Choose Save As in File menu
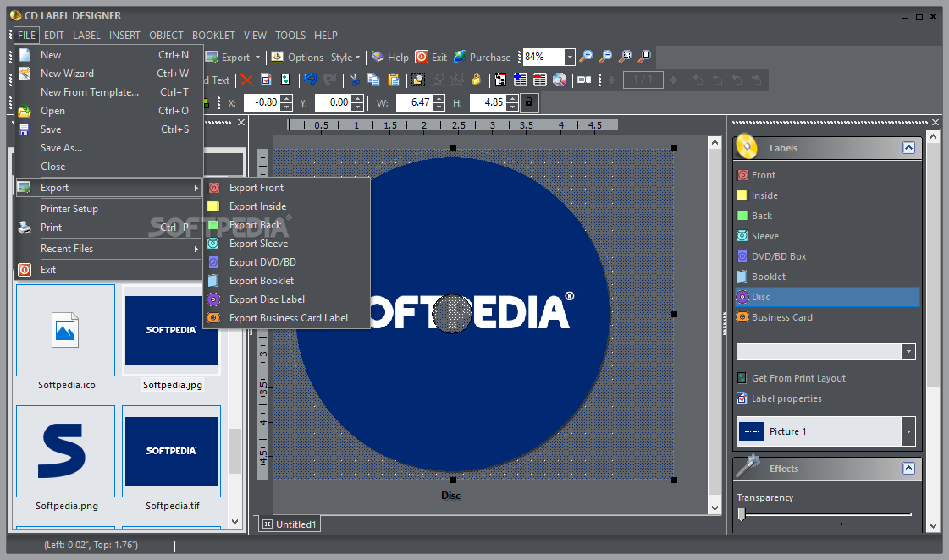Viewport: 949px width, 560px height. coord(109,147)
